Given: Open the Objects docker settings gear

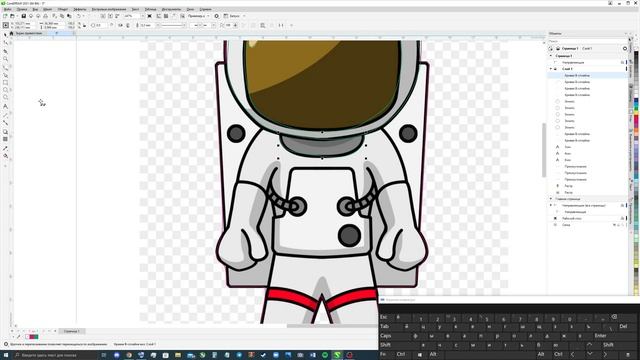Looking at the screenshot, I should (x=624, y=49).
